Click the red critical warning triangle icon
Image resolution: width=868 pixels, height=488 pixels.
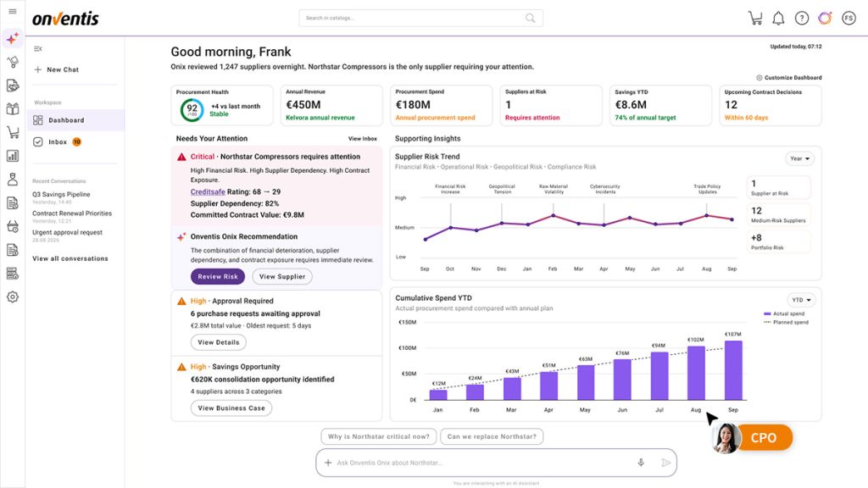(181, 157)
